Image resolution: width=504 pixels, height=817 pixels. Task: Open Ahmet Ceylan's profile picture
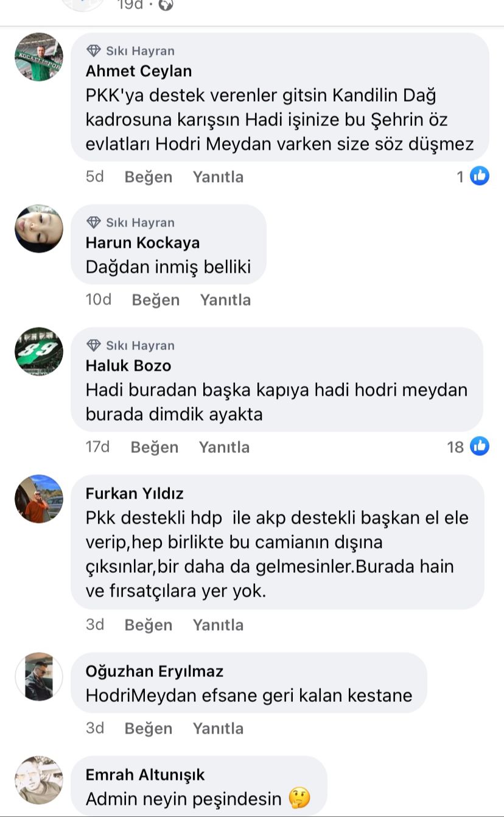point(39,57)
